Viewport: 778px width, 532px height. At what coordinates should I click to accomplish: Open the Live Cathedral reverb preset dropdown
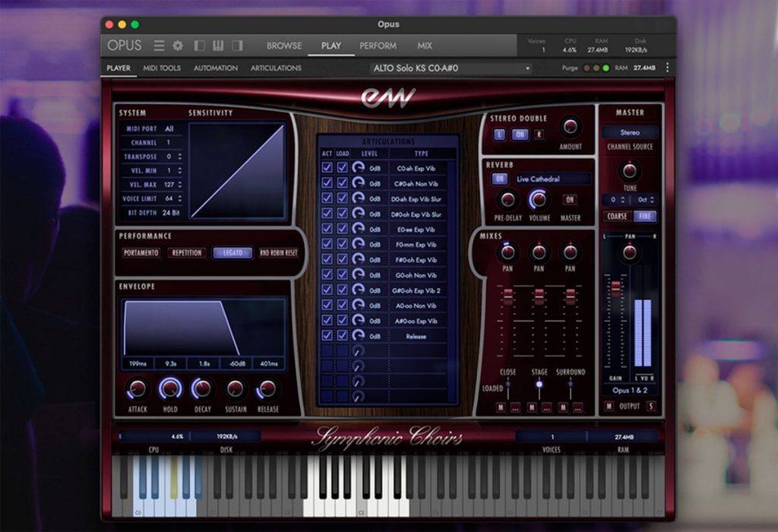pyautogui.click(x=553, y=179)
